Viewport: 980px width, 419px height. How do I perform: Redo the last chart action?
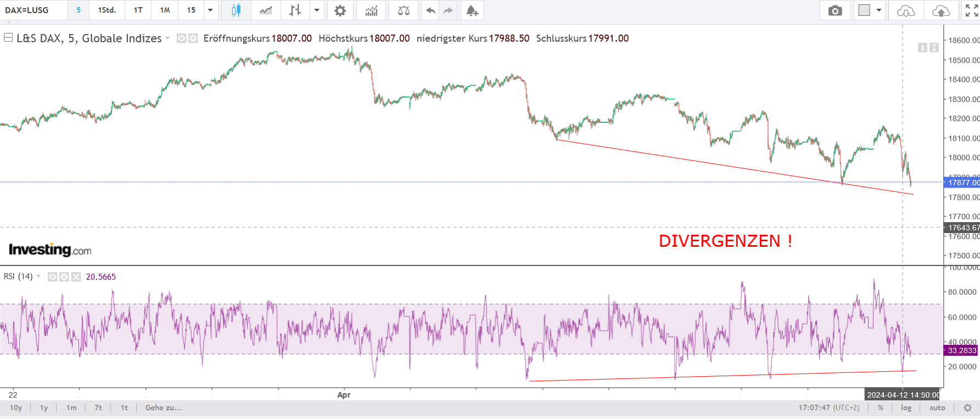(x=449, y=10)
